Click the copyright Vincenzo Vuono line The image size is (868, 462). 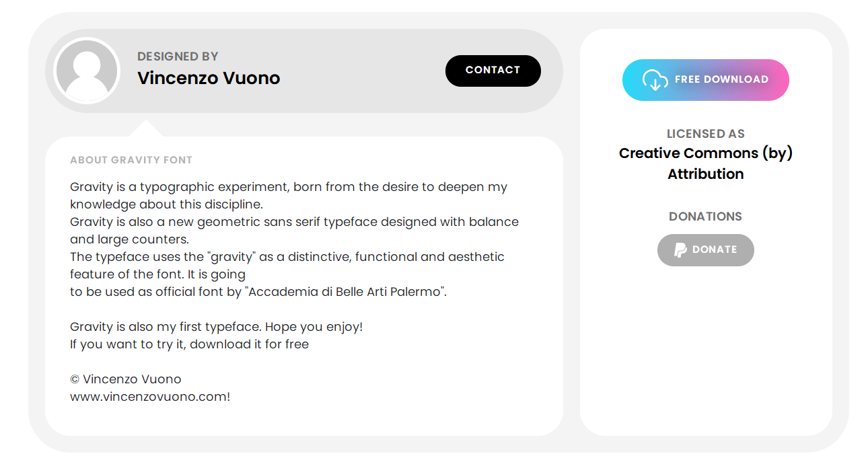[x=126, y=379]
